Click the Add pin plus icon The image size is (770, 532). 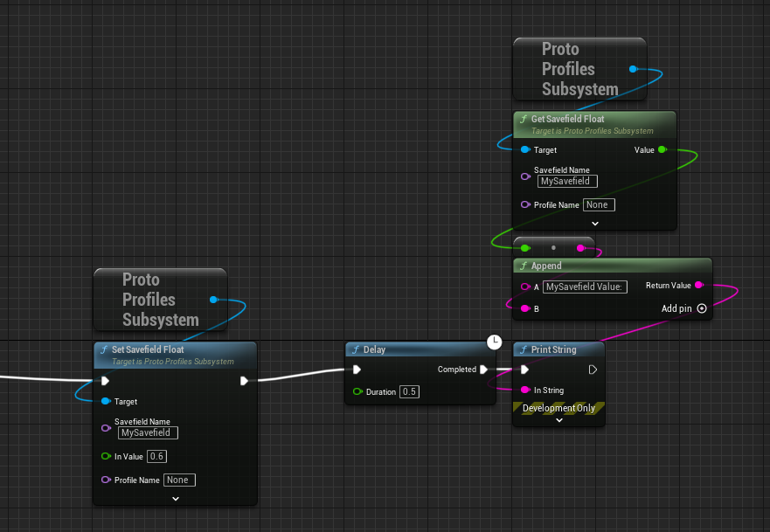(701, 308)
